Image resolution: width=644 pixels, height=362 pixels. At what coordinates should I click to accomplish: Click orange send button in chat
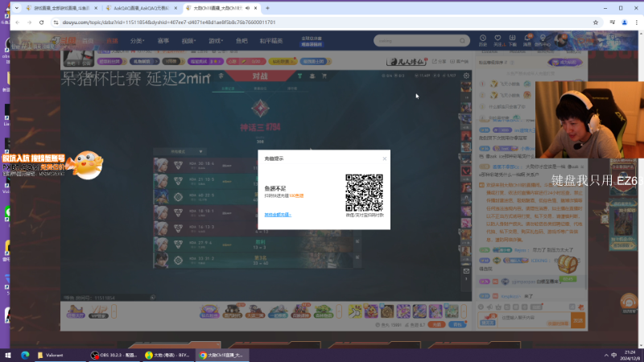coord(578,320)
